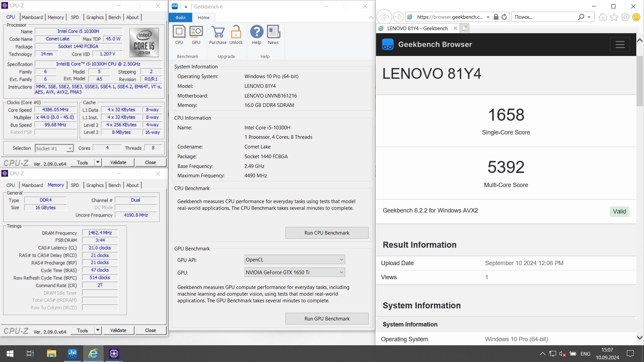Click the search magnifier icon in browser
Image resolution: width=644 pixels, height=362 pixels.
(x=581, y=17)
